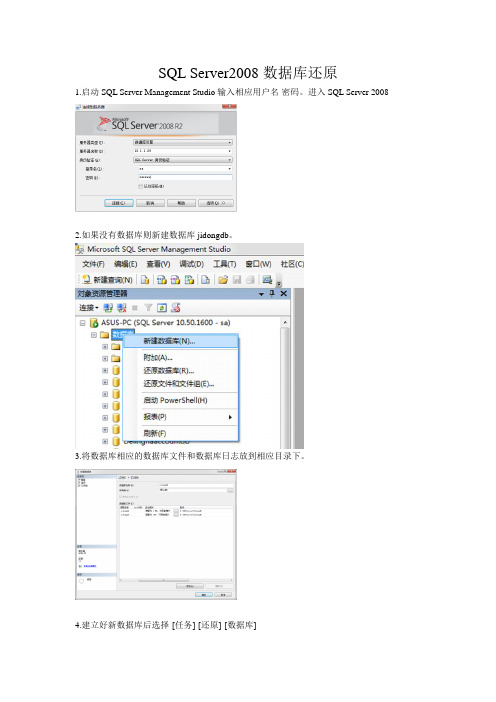
Task: Open the 文件(F) menu
Action: coord(93,264)
